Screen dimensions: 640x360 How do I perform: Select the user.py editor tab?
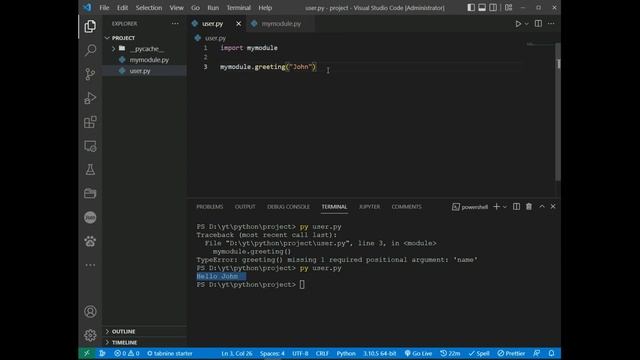212,24
